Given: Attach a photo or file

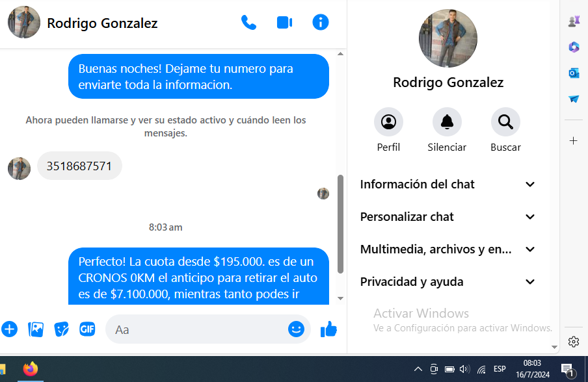Looking at the screenshot, I should click(36, 329).
